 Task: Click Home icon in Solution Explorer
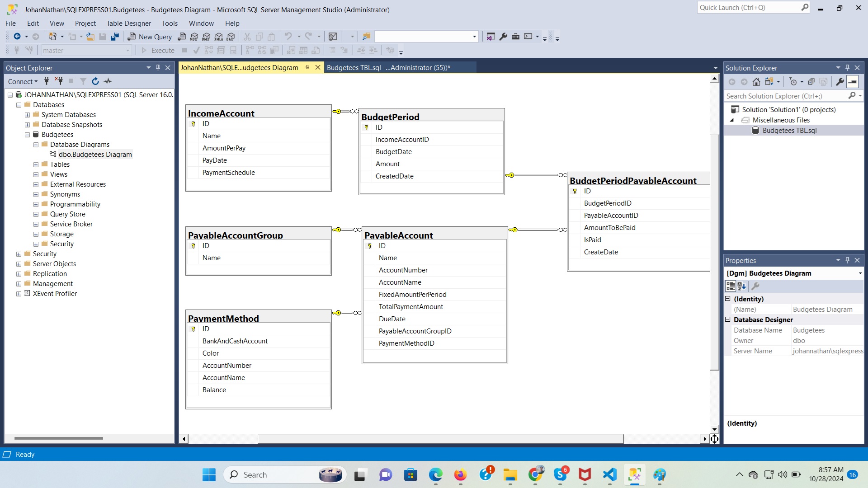click(x=756, y=82)
